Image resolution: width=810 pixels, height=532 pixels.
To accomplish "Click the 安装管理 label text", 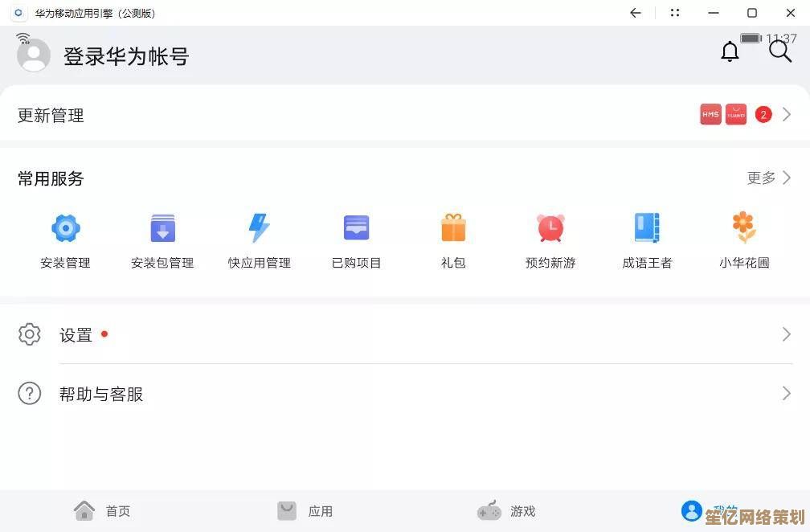I will [x=66, y=263].
